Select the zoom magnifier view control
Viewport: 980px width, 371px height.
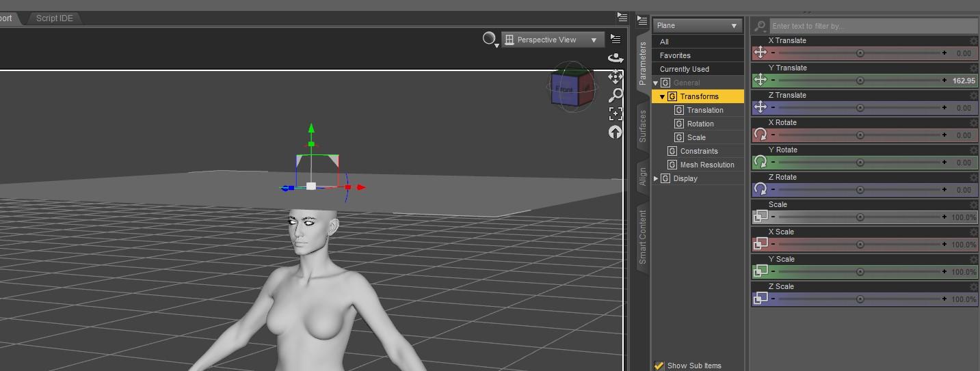(615, 95)
